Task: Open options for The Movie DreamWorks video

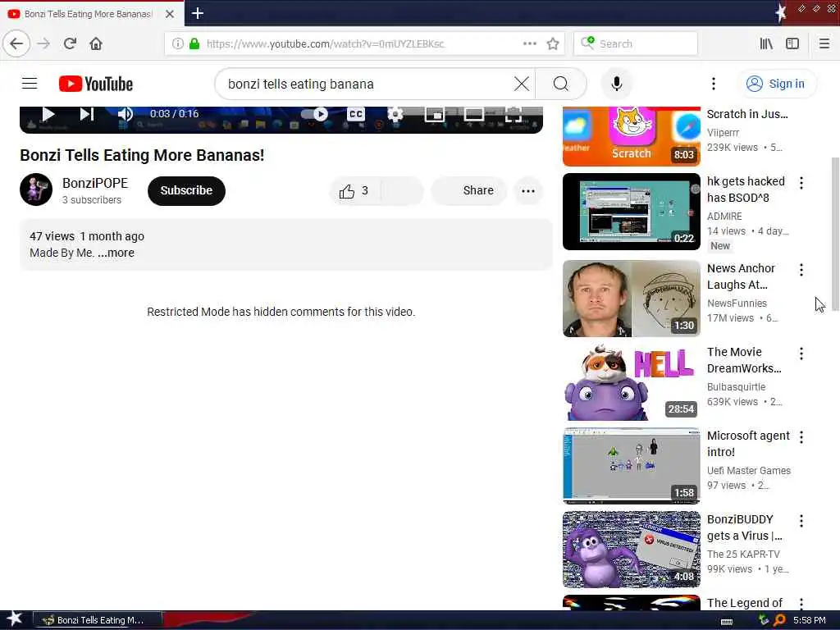Action: click(801, 354)
